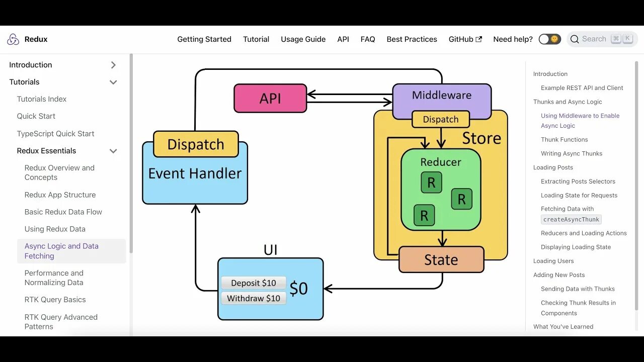Jump to Using Middleware to Enable Async Logic
The width and height of the screenshot is (644, 362).
[580, 121]
